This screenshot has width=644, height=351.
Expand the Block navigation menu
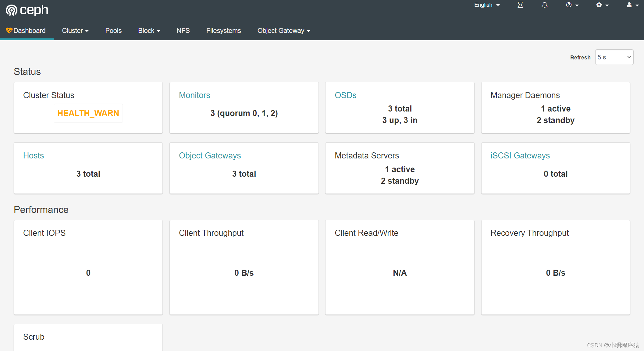tap(149, 30)
